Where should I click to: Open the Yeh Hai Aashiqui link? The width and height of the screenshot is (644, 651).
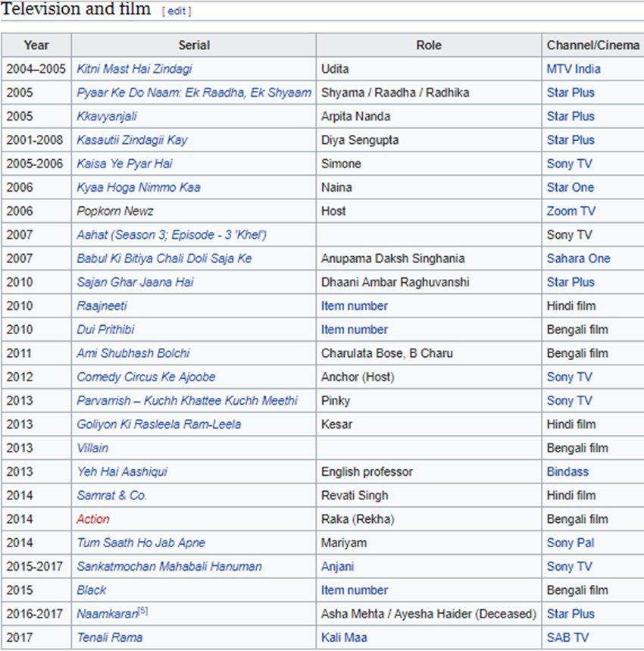[x=122, y=471]
